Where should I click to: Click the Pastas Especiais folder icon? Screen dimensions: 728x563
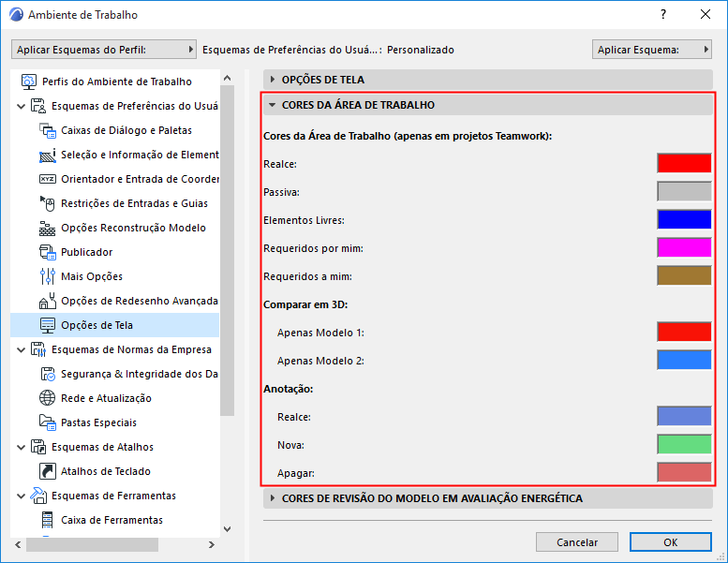tap(48, 422)
